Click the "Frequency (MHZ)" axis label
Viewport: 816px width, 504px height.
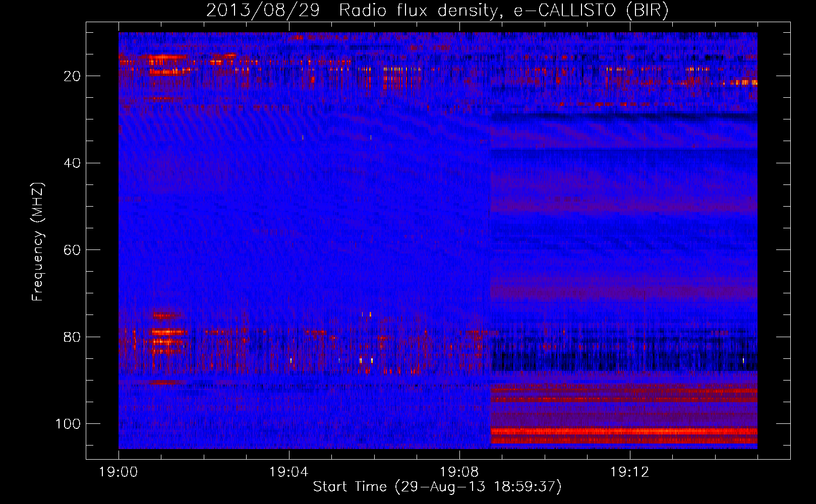pyautogui.click(x=38, y=241)
